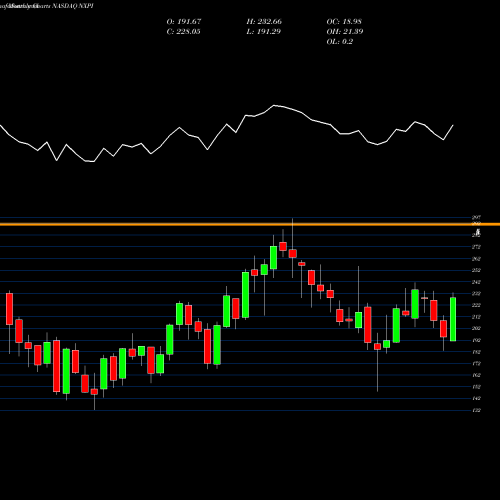Click the 152 price axis label

click(477, 387)
